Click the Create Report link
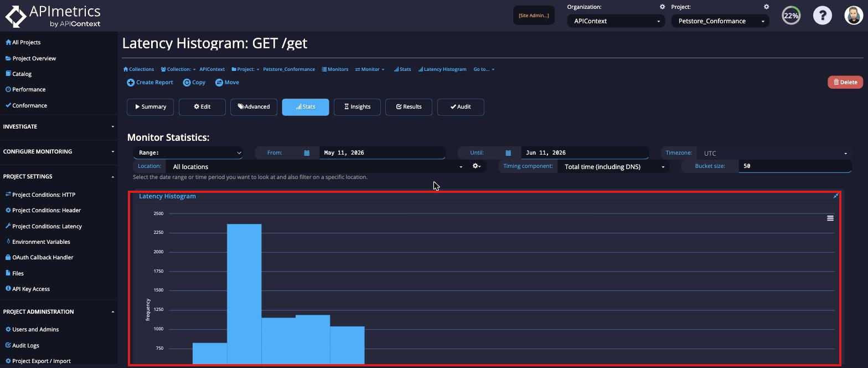 [150, 83]
